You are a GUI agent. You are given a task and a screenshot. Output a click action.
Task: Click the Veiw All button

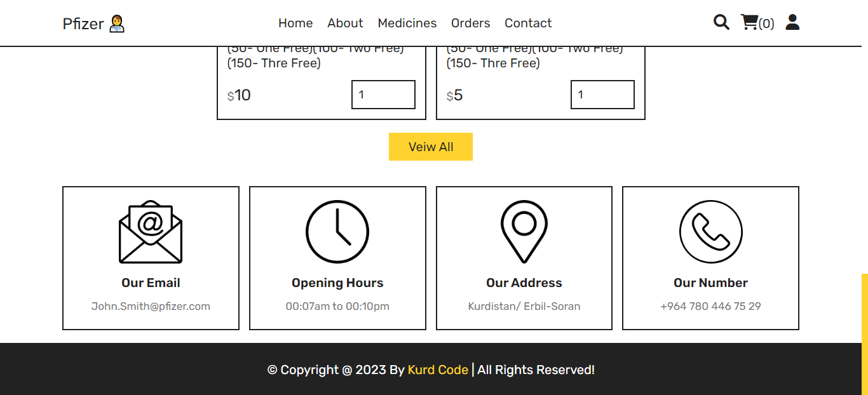pyautogui.click(x=431, y=147)
